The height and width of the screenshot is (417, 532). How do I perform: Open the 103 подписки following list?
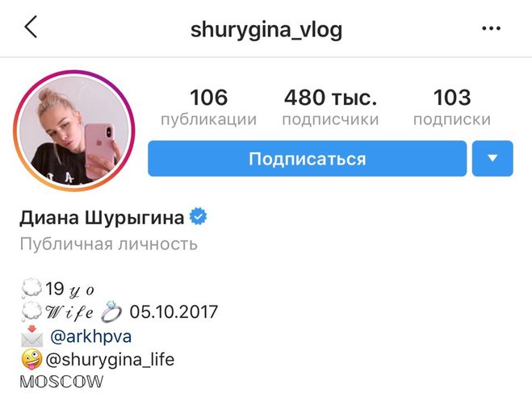452,106
